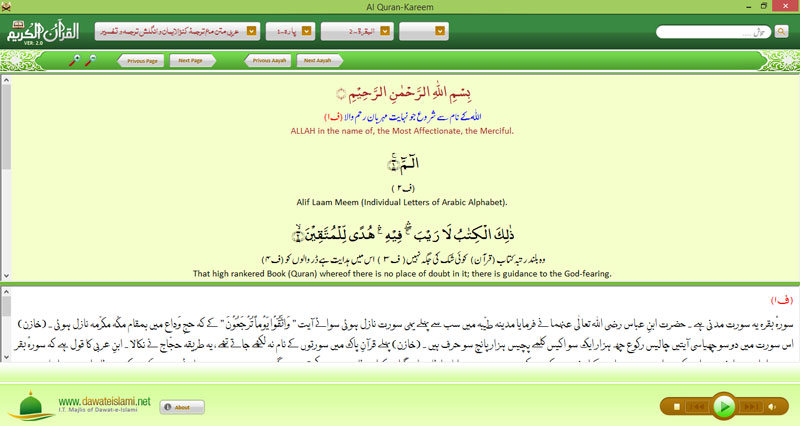Jump to Previous Aayah

click(268, 61)
